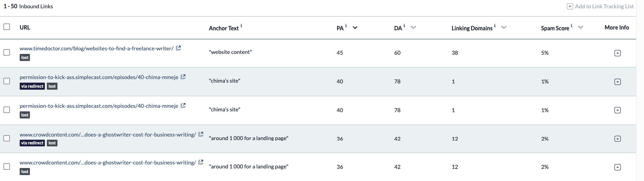The width and height of the screenshot is (644, 181).
Task: Click external link icon for crowdcontent lost row
Action: [201, 162]
